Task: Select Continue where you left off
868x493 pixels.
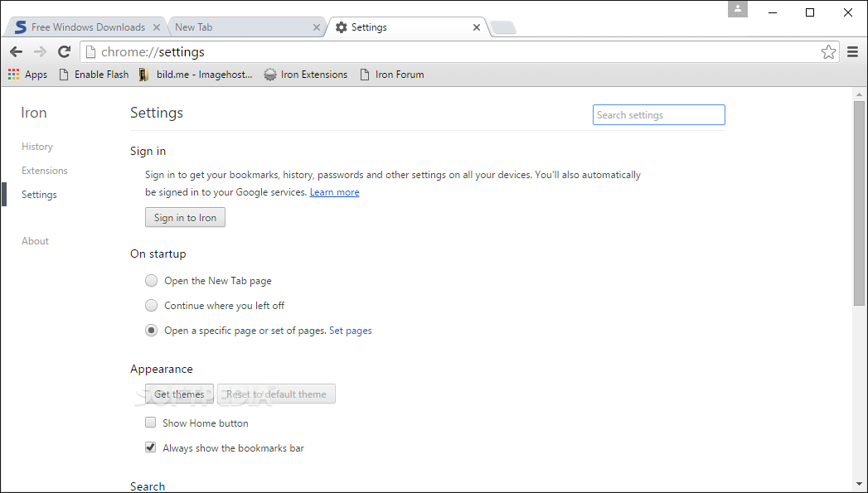Action: [x=151, y=306]
